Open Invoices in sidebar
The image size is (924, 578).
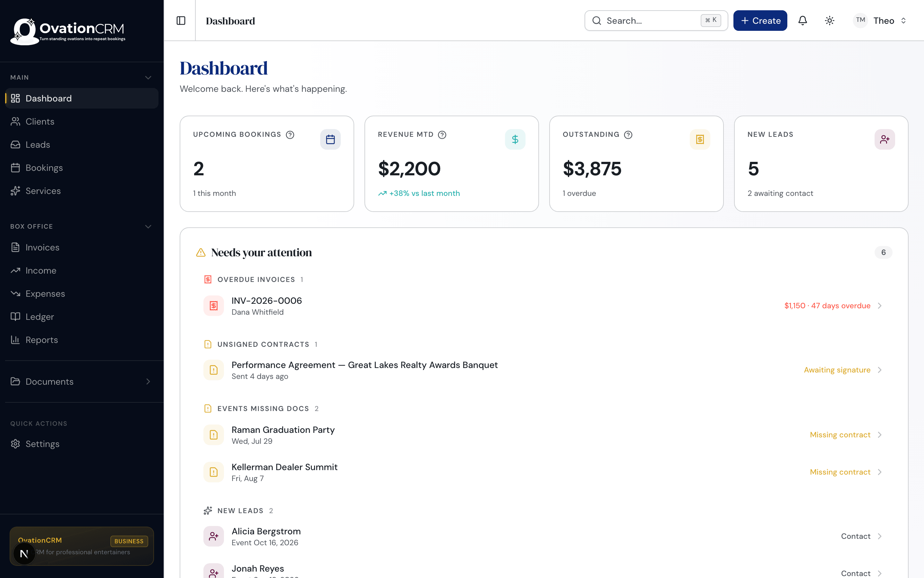pyautogui.click(x=82, y=247)
